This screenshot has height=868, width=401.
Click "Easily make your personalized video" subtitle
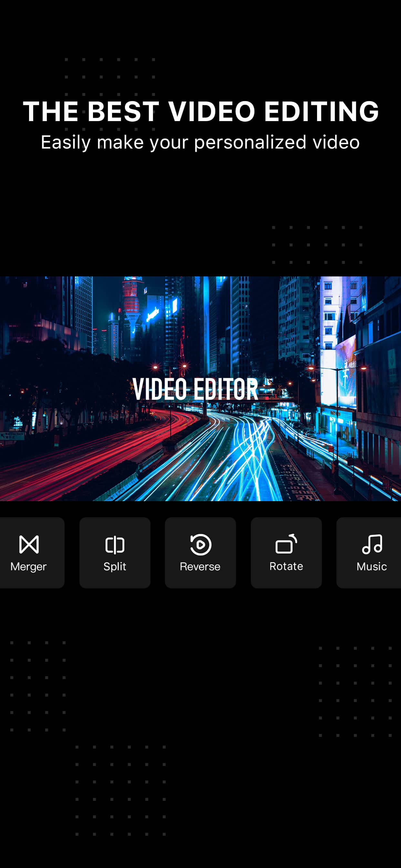(200, 142)
